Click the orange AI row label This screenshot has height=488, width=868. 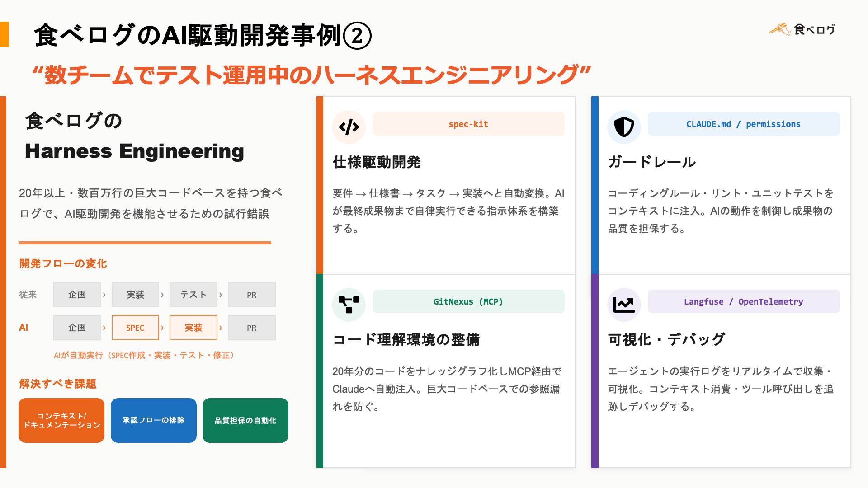[x=24, y=328]
